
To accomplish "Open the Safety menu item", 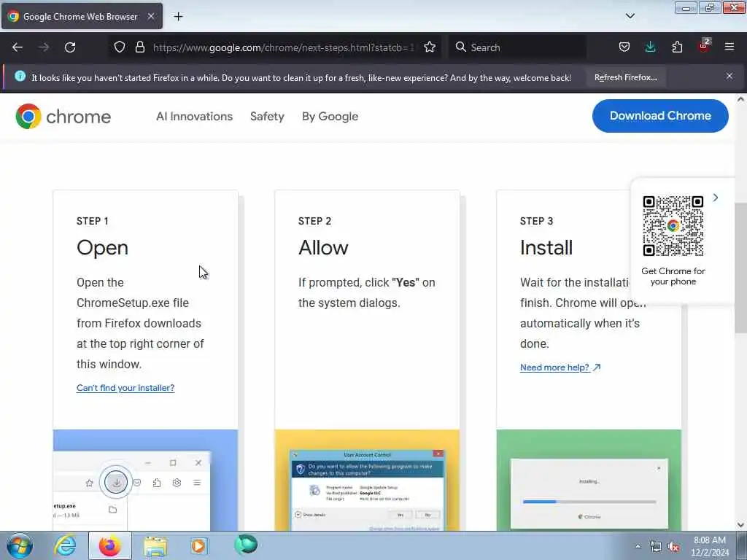I will pyautogui.click(x=267, y=116).
